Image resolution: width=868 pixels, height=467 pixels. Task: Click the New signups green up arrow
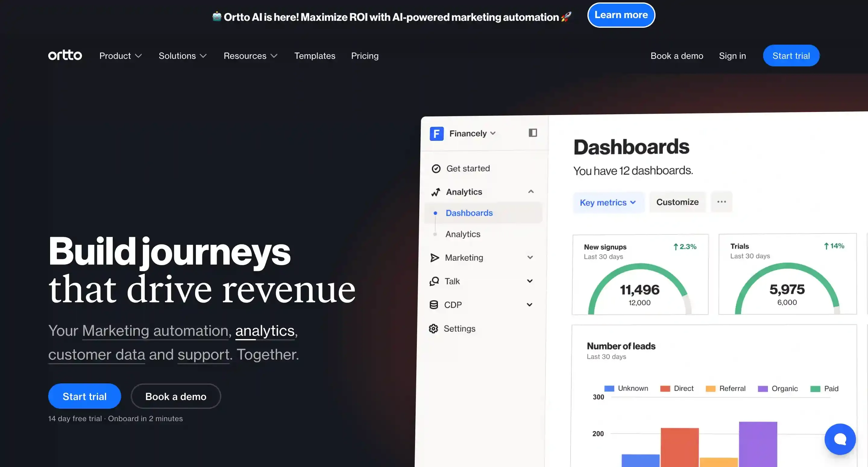(675, 247)
